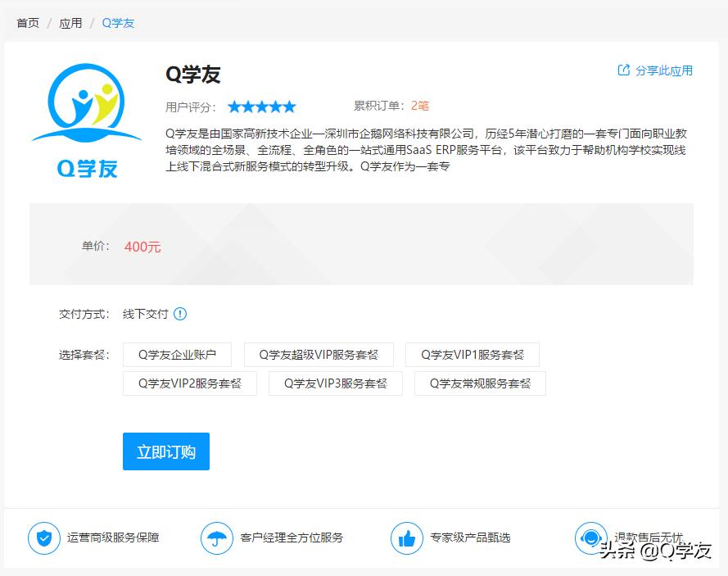Viewport: 728px width, 576px height.
Task: Click the fifth rating star
Action: 287,106
